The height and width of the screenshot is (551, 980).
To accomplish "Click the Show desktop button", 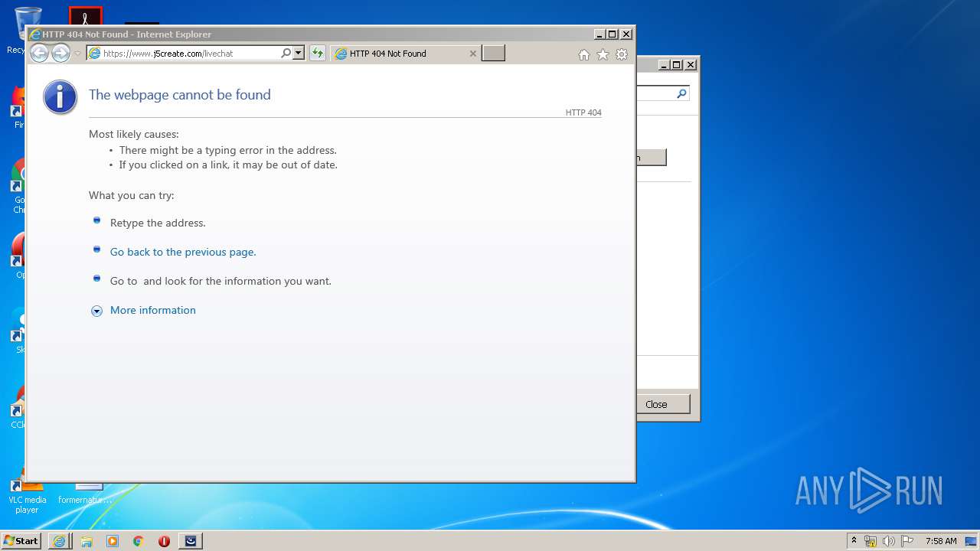I will (971, 541).
